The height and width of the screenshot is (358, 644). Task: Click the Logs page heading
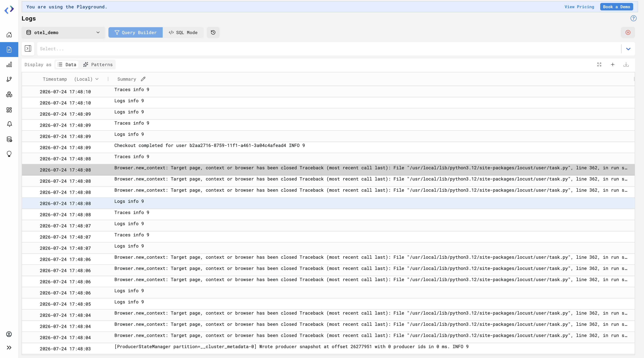tap(29, 18)
